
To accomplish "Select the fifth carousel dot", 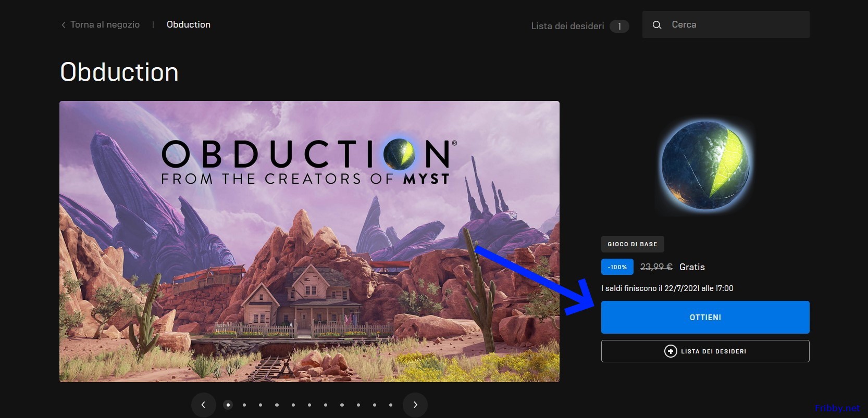I will [293, 404].
